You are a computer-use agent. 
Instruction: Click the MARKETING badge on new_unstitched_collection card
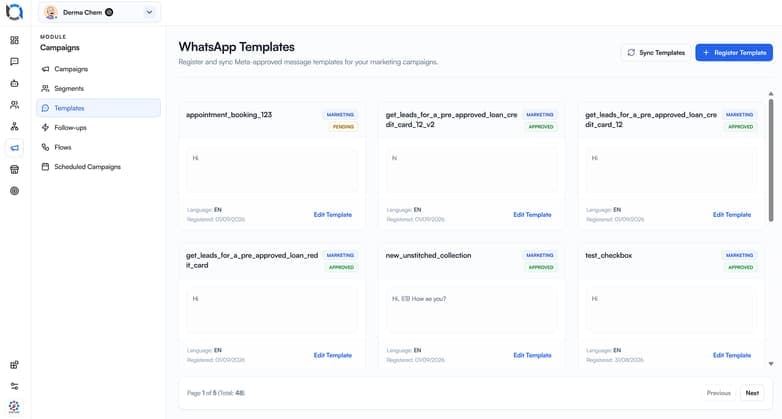(540, 255)
